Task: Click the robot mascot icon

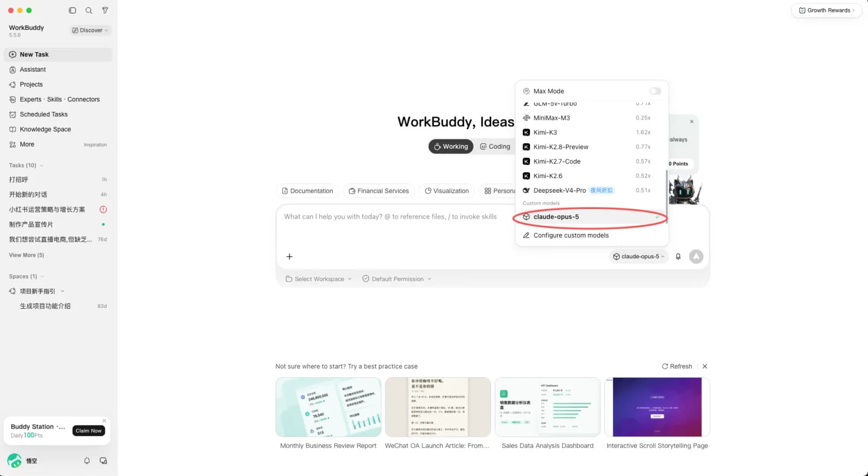Action: coord(685,189)
